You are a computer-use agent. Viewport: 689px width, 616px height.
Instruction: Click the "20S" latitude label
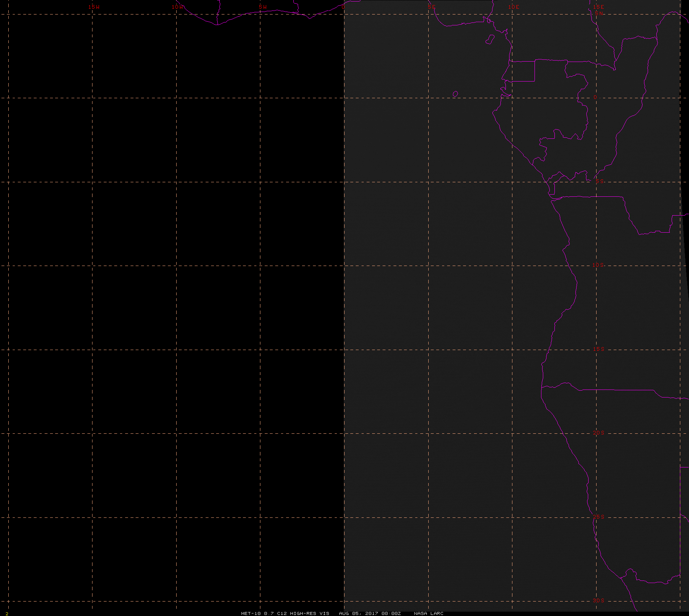[599, 433]
